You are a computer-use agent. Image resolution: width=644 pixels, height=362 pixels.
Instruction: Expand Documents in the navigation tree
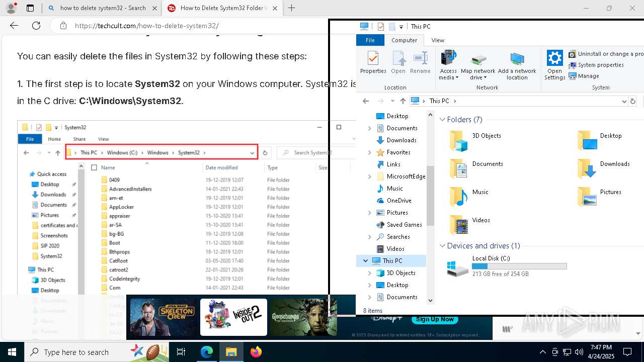[370, 128]
